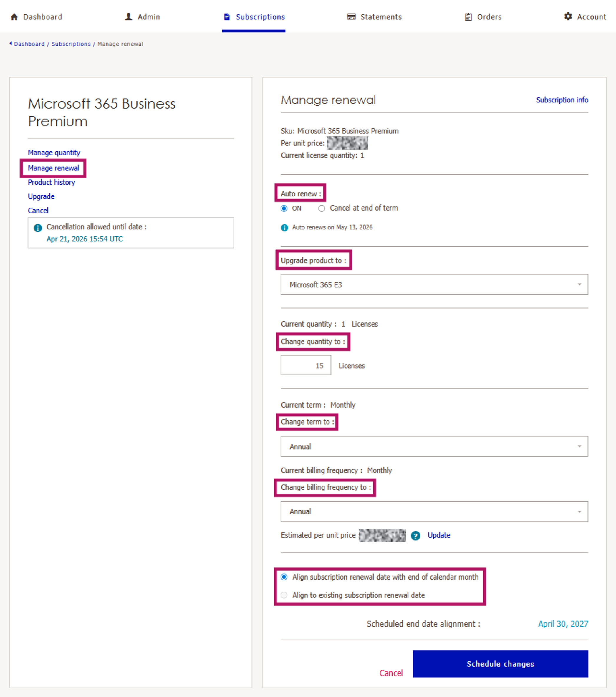The image size is (616, 697).
Task: Click the Subscriptions document icon
Action: [227, 17]
